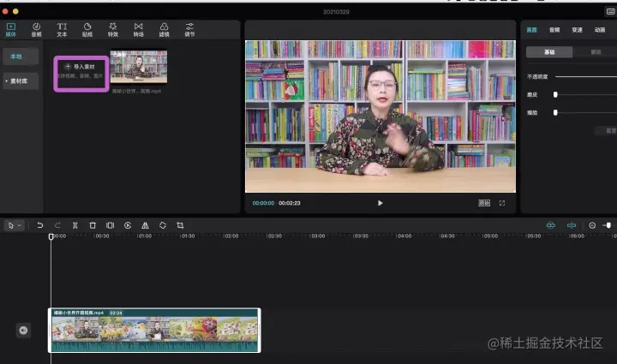Click the total duration 00:02:23 text
The image size is (617, 364).
(290, 203)
